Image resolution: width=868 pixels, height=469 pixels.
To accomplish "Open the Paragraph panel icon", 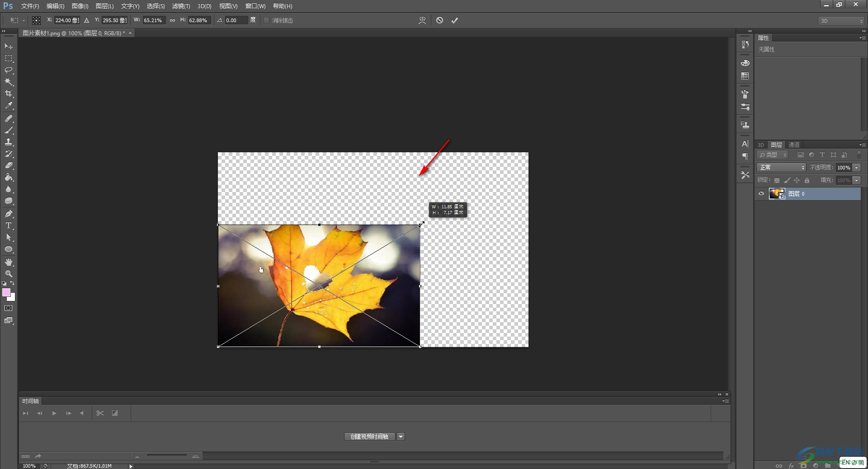I will (x=745, y=156).
